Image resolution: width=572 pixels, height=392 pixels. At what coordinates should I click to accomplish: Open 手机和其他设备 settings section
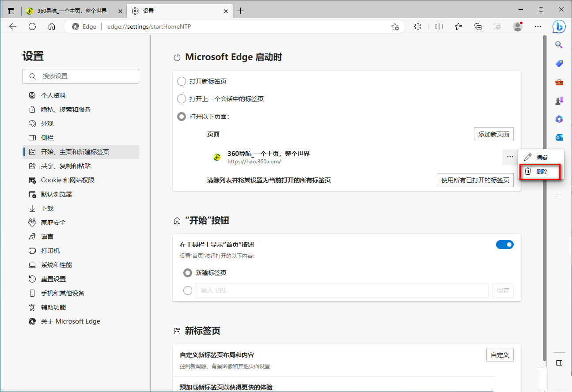(x=81, y=293)
